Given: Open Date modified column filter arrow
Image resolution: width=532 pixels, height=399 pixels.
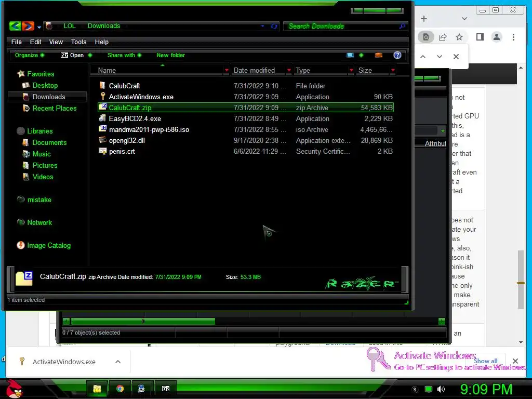Looking at the screenshot, I should pos(289,70).
